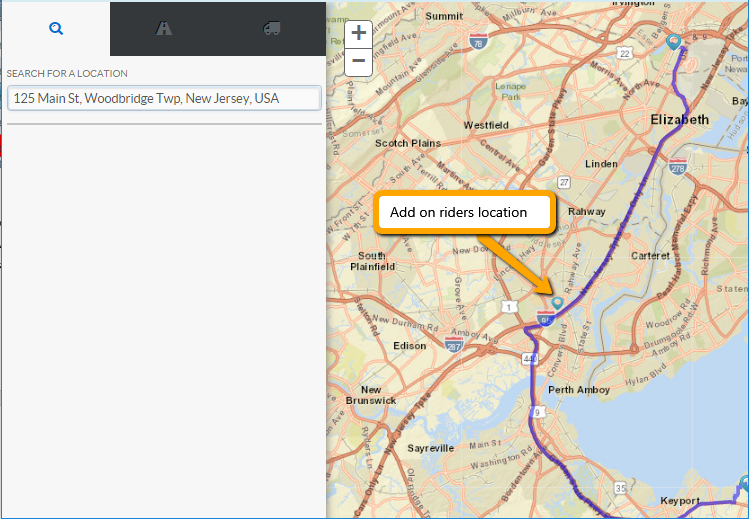Click the Elizabeth city label
This screenshot has width=749, height=519.
(x=679, y=119)
